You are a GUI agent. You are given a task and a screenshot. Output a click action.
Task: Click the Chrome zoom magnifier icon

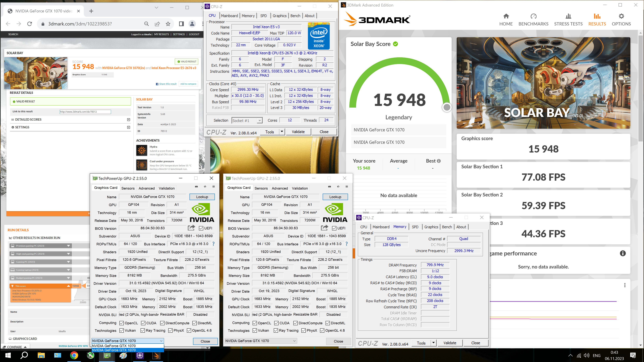tap(147, 24)
